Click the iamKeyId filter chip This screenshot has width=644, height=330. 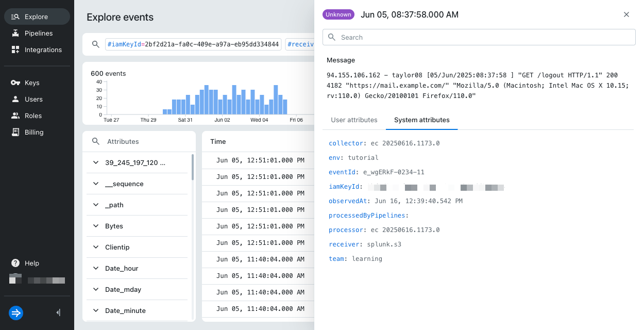coord(193,44)
